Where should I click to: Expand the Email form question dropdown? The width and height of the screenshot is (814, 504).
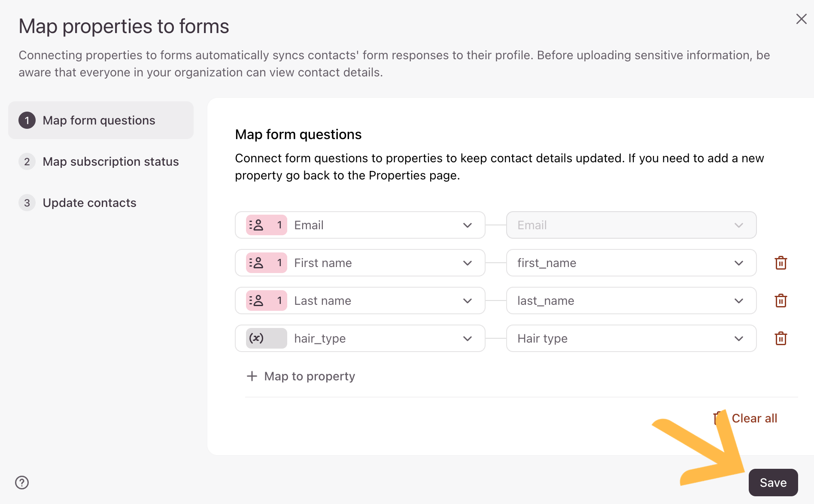(x=467, y=225)
